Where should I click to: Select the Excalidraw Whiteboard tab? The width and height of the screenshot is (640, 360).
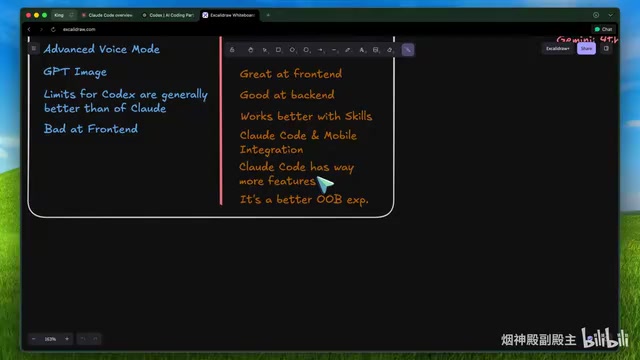coord(229,15)
